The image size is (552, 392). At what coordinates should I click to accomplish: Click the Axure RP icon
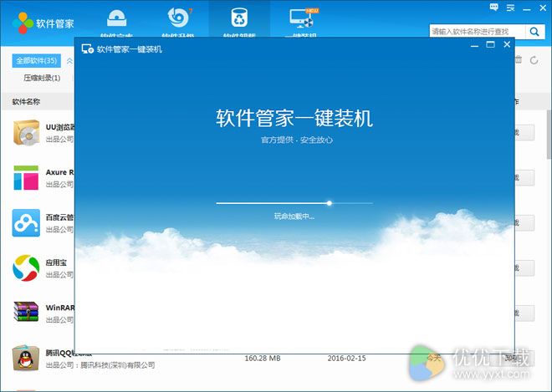click(26, 178)
